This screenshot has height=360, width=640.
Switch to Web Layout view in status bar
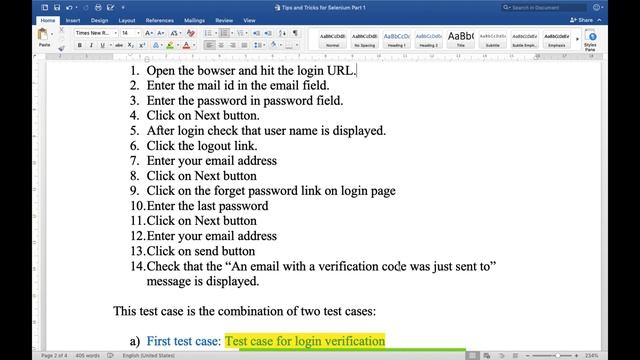pos(487,356)
